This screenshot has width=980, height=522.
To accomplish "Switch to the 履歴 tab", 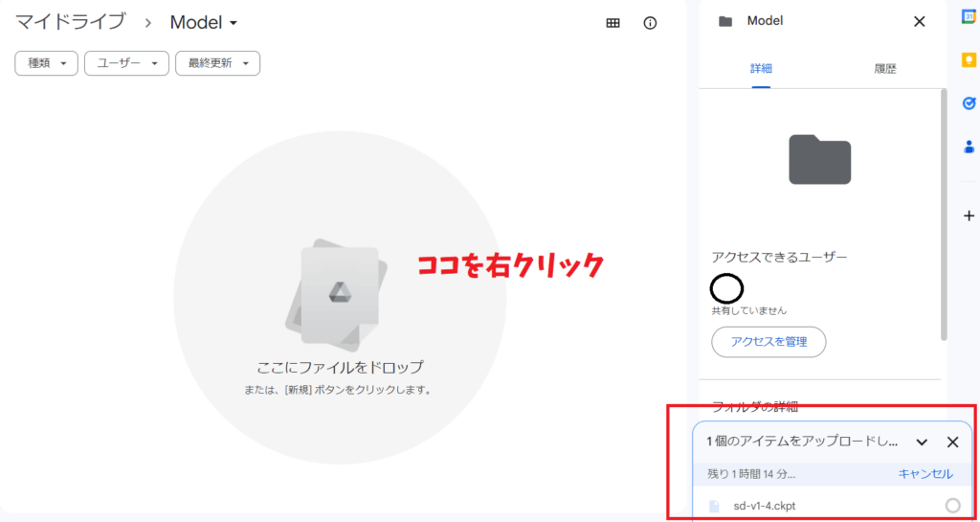I will coord(884,69).
